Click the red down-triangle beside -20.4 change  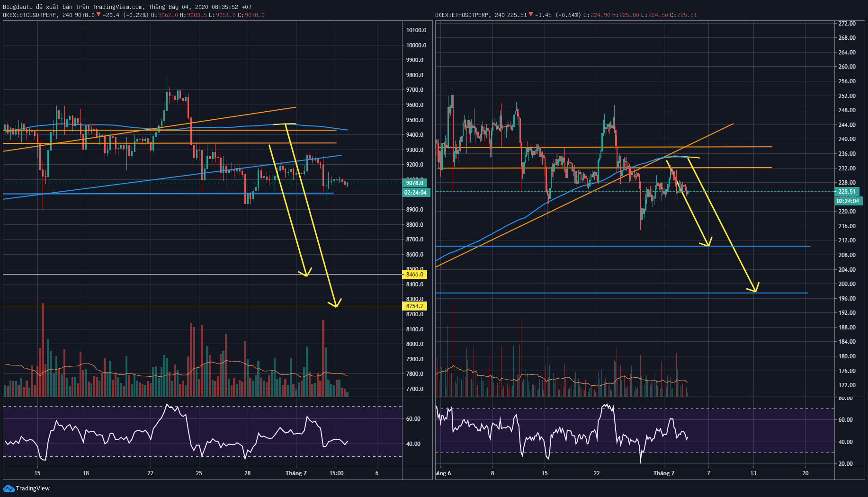click(x=98, y=15)
